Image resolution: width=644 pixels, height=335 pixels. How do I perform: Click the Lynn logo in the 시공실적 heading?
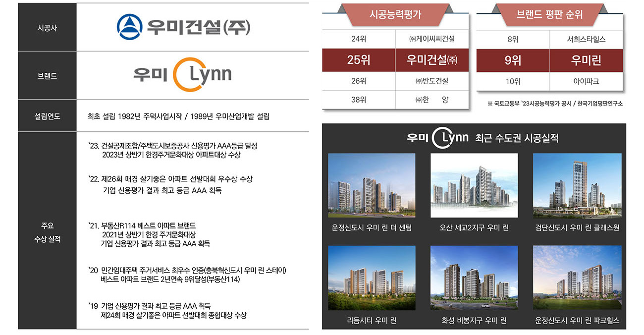[x=450, y=137]
